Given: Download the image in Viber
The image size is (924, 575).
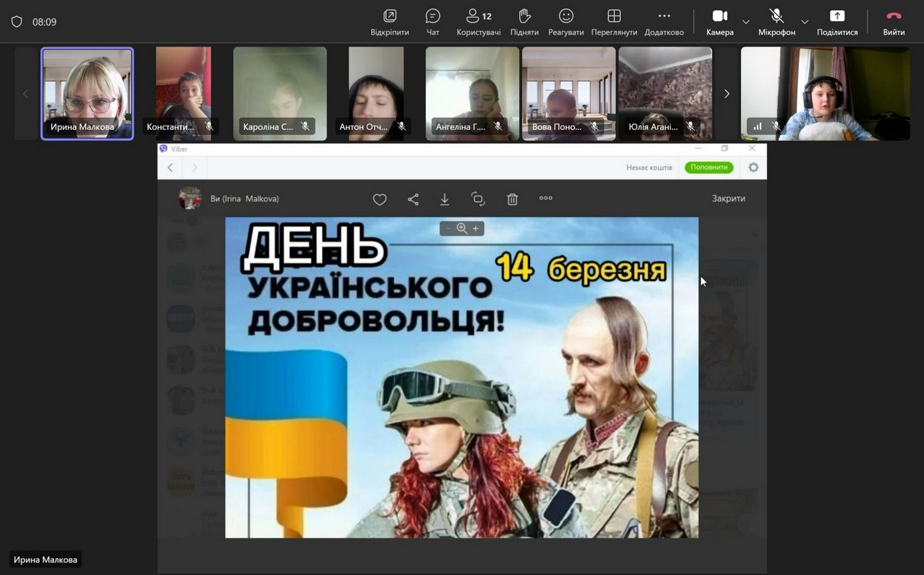Looking at the screenshot, I should coord(444,199).
